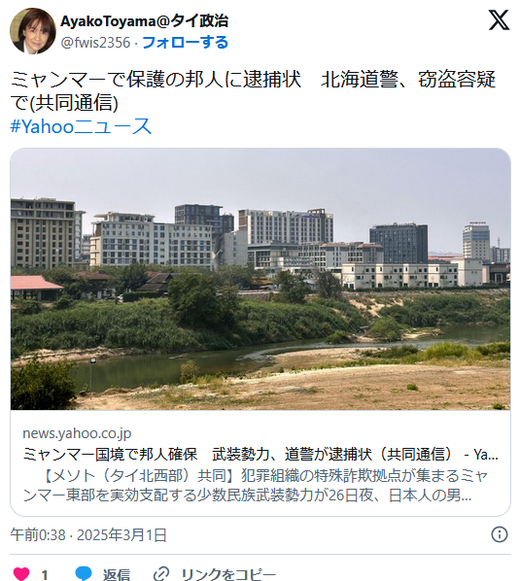Open the X logo icon
Image resolution: width=520 pixels, height=581 pixels.
[499, 20]
